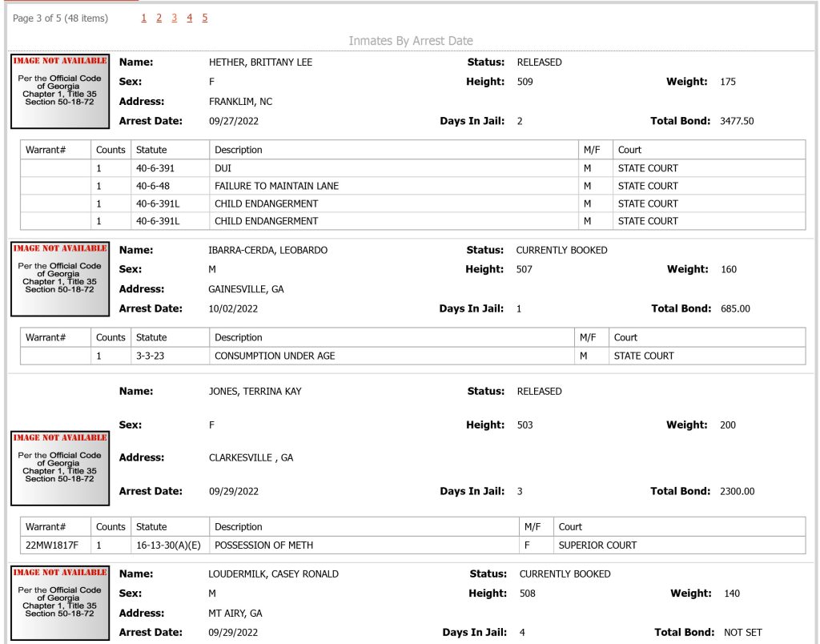Click Leobardo Ibarra-Cerda's image placeholder
This screenshot has width=820, height=644.
pyautogui.click(x=60, y=279)
